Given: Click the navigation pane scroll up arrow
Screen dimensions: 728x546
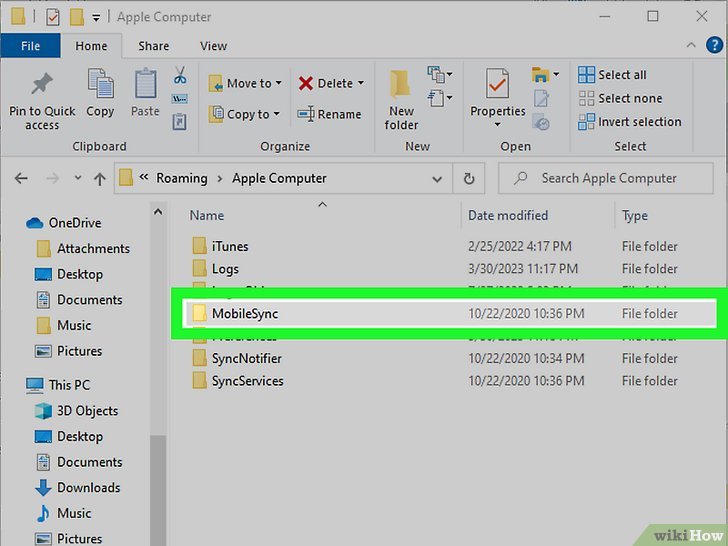Looking at the screenshot, I should coord(158,212).
